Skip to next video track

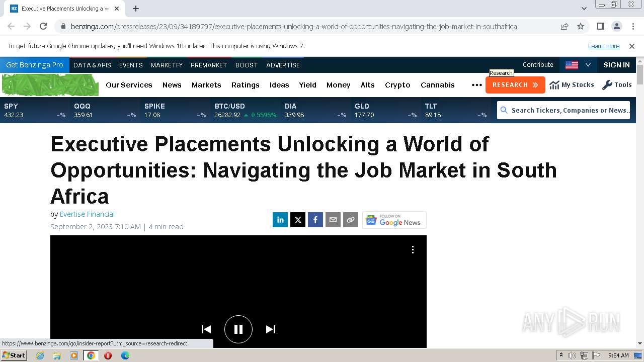click(x=271, y=329)
